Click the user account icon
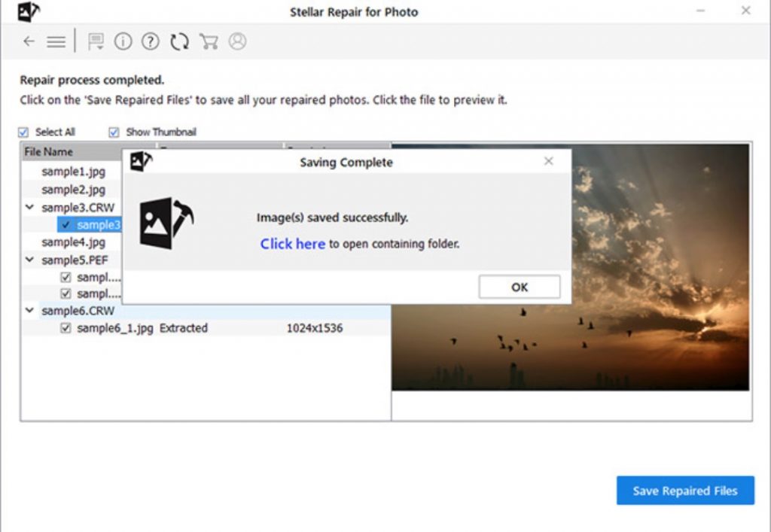 238,41
